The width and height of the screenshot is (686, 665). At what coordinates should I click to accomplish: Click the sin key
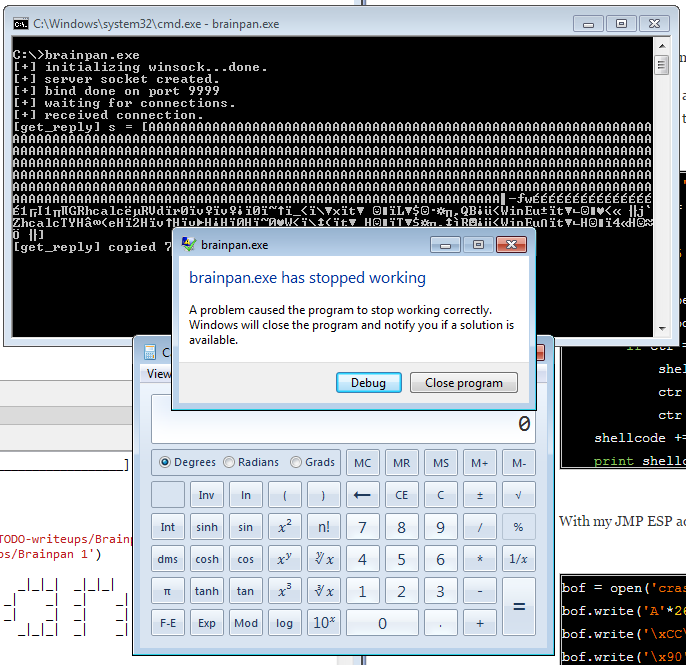pos(245,527)
